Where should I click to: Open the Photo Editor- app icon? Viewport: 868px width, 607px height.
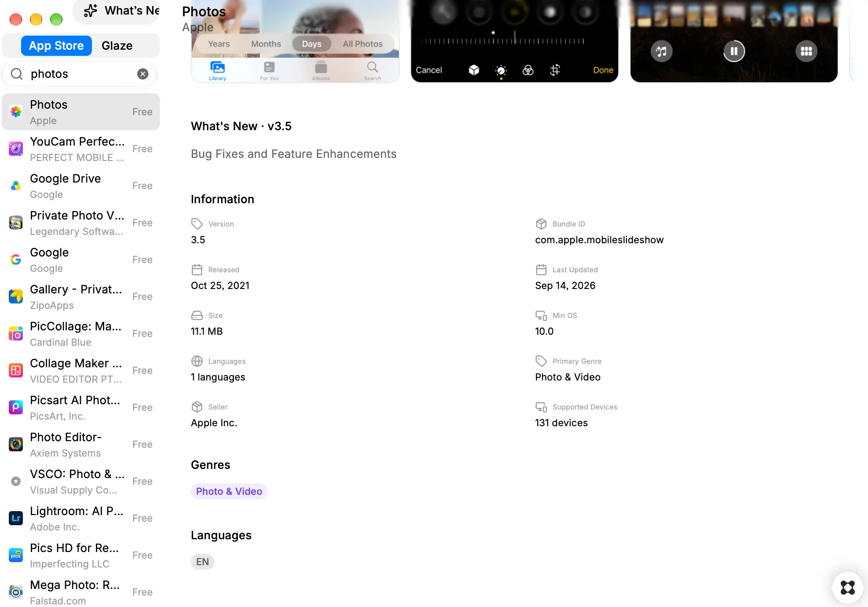16,444
